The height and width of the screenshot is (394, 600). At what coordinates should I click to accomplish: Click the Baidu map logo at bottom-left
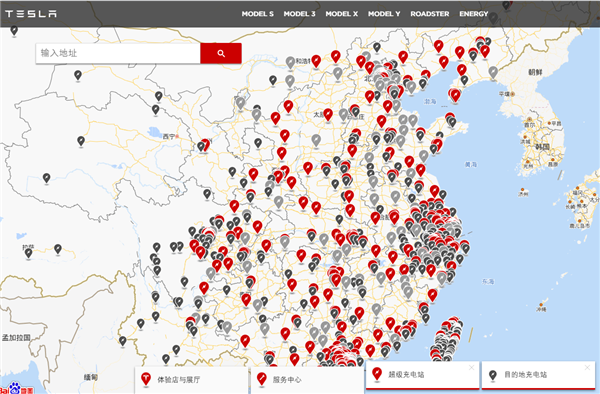16,389
